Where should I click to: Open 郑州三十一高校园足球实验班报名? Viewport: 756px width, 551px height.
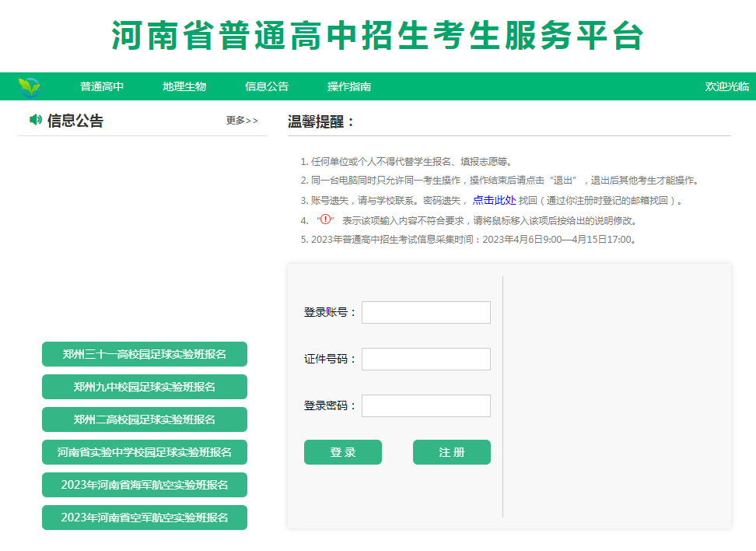pos(144,354)
